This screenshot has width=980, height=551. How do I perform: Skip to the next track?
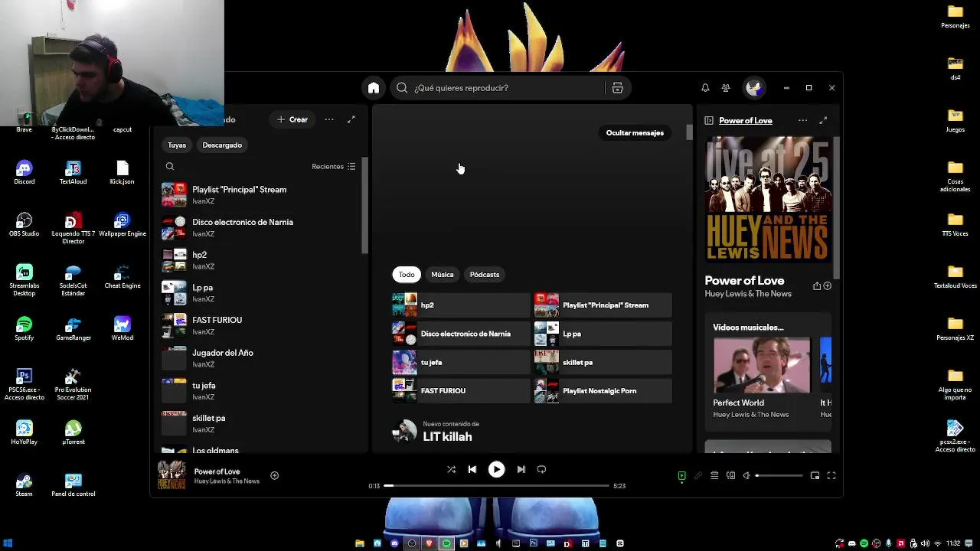tap(521, 469)
